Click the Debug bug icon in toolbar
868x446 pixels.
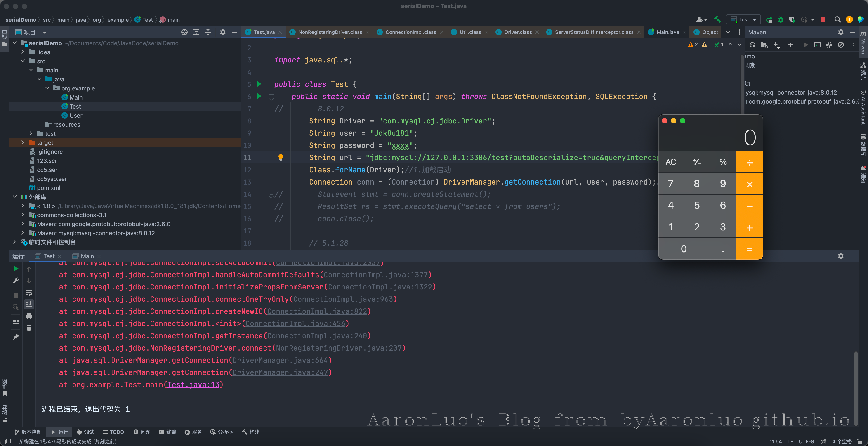780,19
